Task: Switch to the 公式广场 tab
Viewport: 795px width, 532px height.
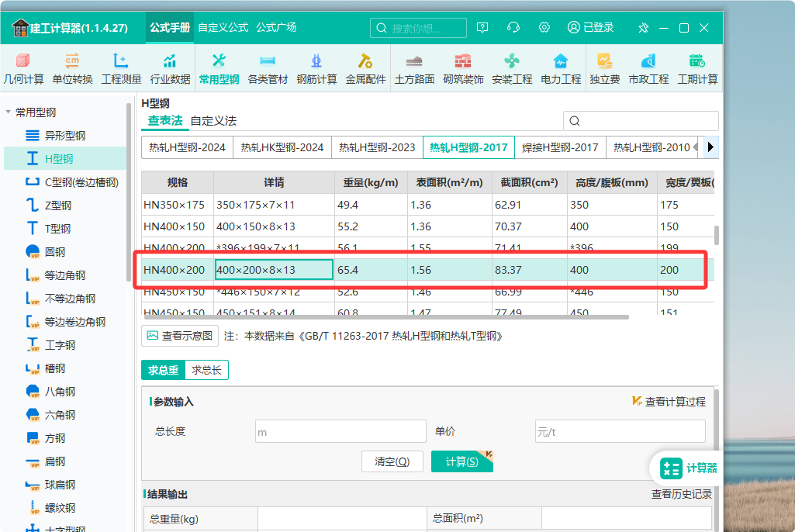Action: point(276,27)
